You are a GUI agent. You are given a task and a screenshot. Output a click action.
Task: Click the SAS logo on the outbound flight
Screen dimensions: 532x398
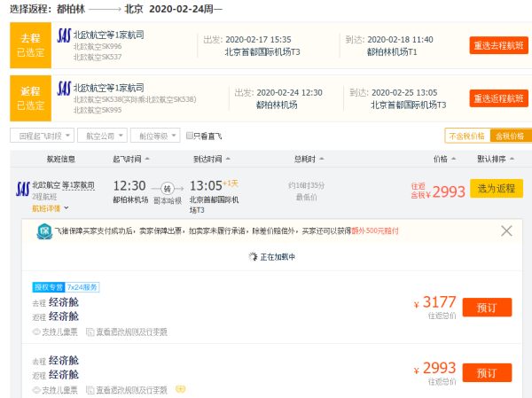click(63, 35)
